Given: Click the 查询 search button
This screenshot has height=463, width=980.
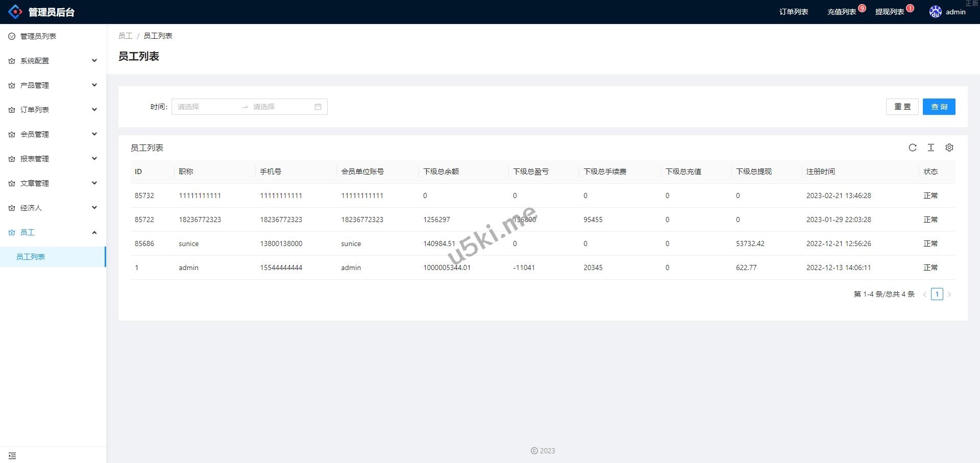Looking at the screenshot, I should pyautogui.click(x=939, y=107).
